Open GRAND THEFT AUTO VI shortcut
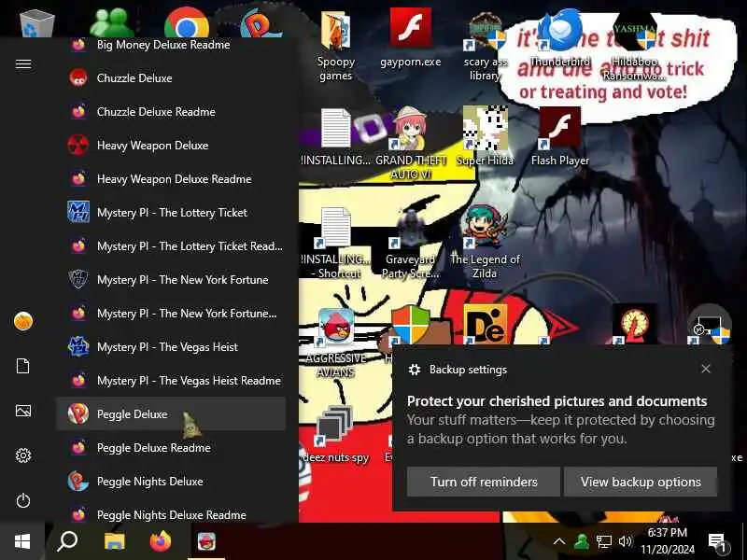Image resolution: width=747 pixels, height=560 pixels. pos(410,143)
